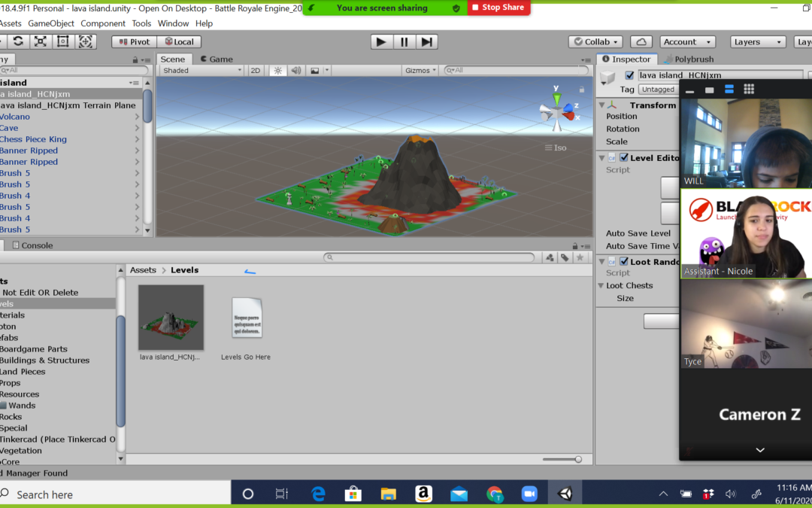
Task: Click the Project search by type filter icon
Action: (x=550, y=257)
